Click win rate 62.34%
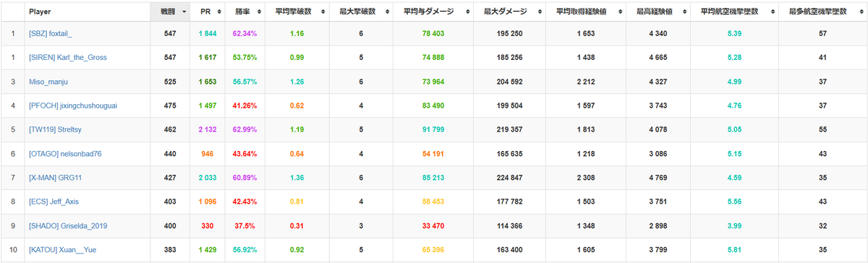The width and height of the screenshot is (868, 263). point(244,34)
